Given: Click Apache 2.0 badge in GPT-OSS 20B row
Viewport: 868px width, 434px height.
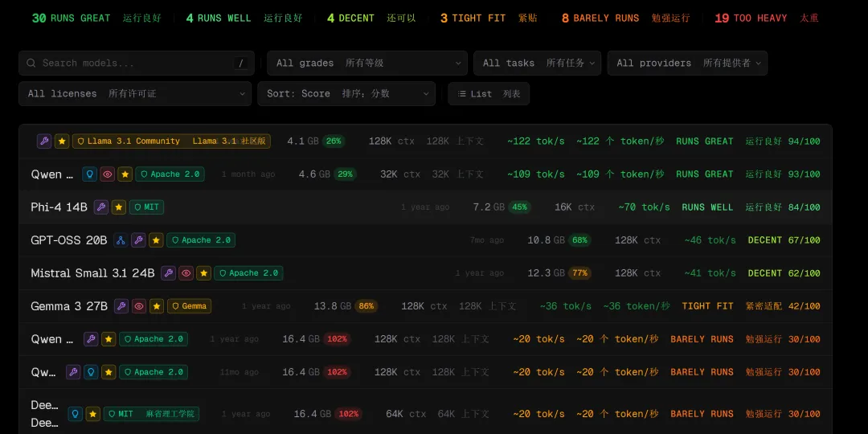Looking at the screenshot, I should 201,240.
